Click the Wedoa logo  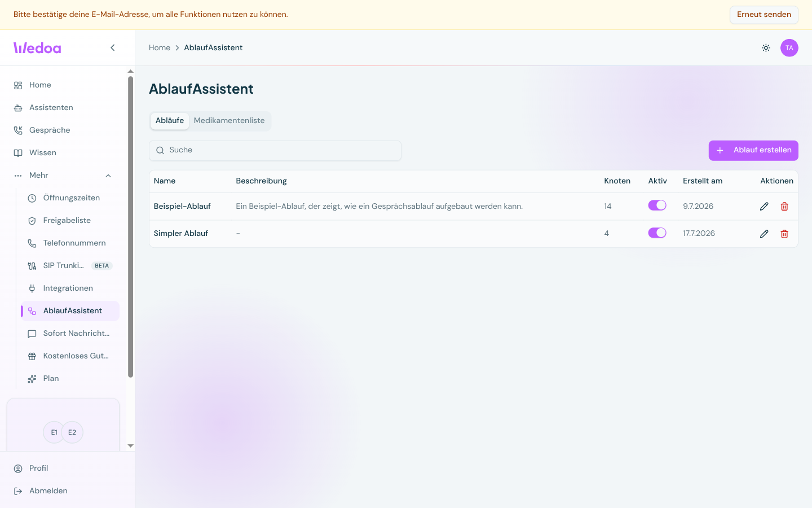(37, 48)
